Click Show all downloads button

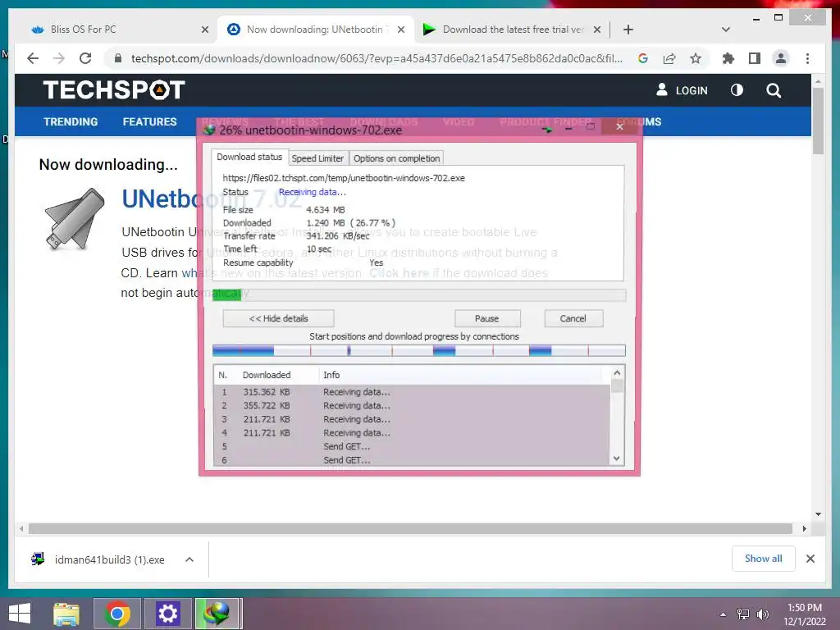[x=764, y=559]
